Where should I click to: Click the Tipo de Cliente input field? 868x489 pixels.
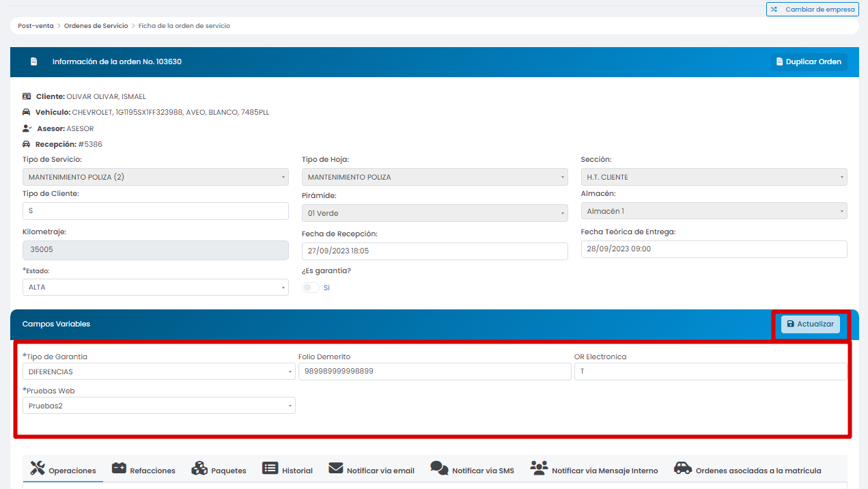[156, 211]
